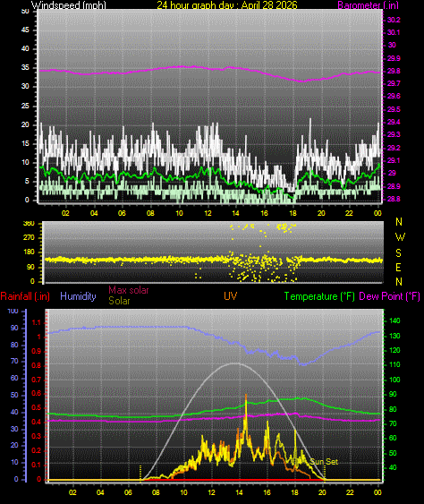The image size is (424, 504).
Task: Select the 24 hour graph day title
Action: tap(227, 4)
